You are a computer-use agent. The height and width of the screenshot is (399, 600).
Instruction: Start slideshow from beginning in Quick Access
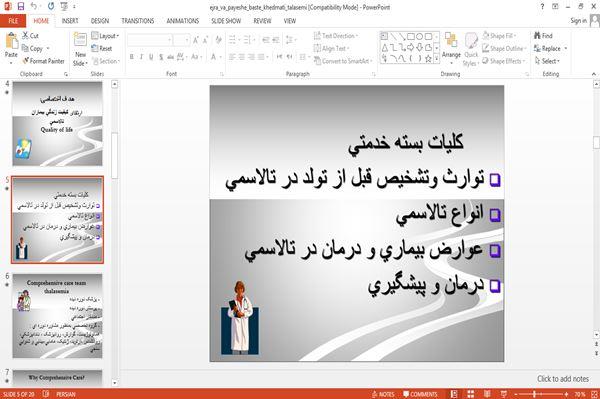coord(64,7)
